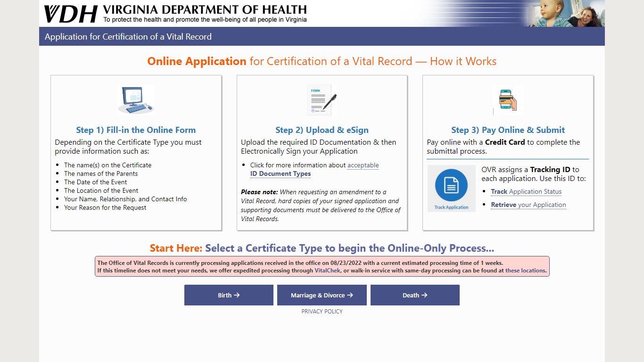Click the 'Online Application' heading text

(197, 61)
